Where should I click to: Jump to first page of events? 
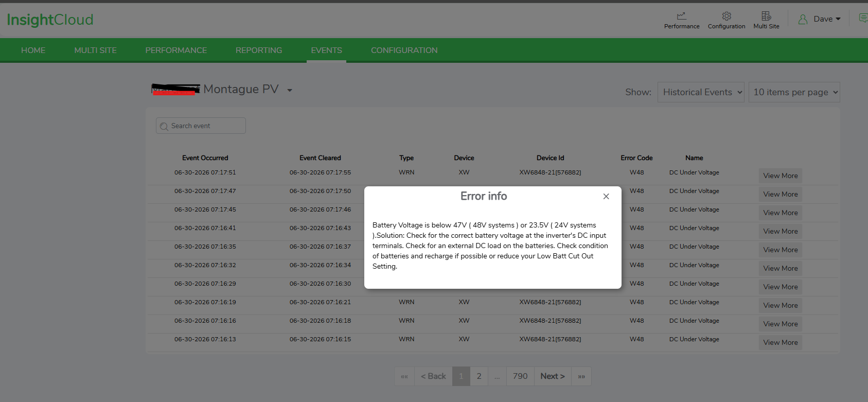404,376
